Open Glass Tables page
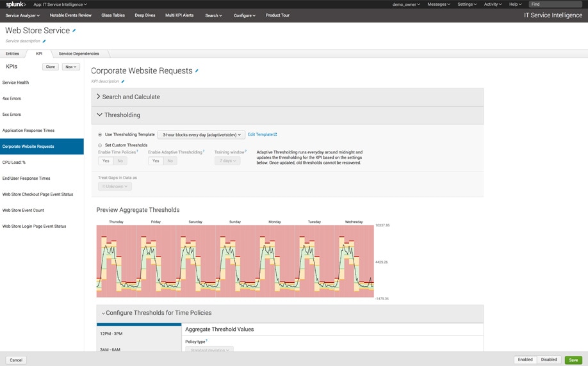This screenshot has height=366, width=588. 113,15
